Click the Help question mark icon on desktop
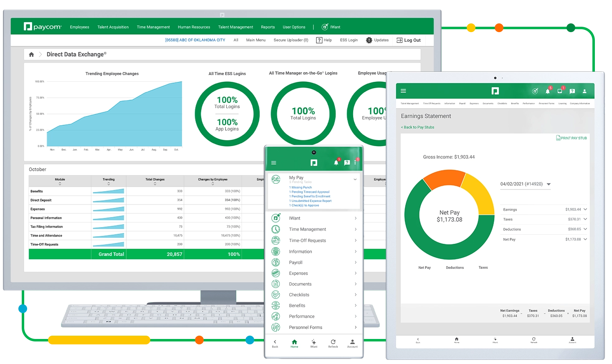The height and width of the screenshot is (364, 612). click(319, 40)
